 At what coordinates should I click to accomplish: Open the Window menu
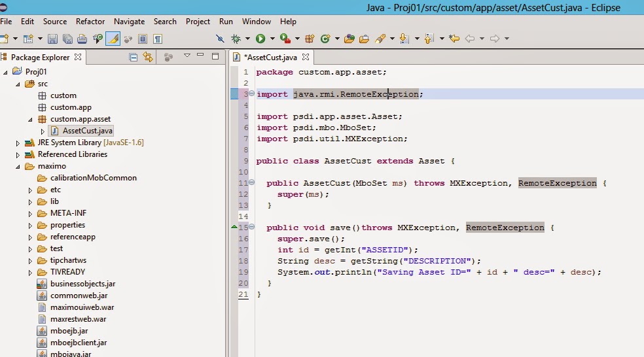point(257,22)
